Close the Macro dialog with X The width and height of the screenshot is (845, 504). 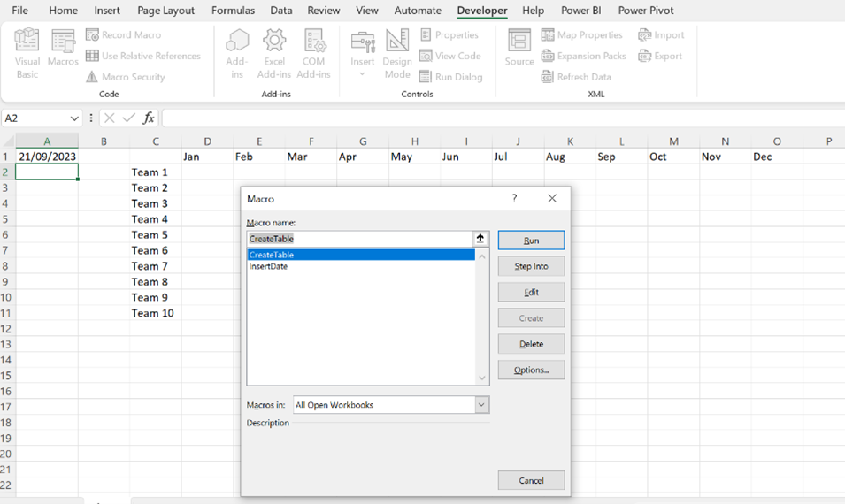point(552,198)
